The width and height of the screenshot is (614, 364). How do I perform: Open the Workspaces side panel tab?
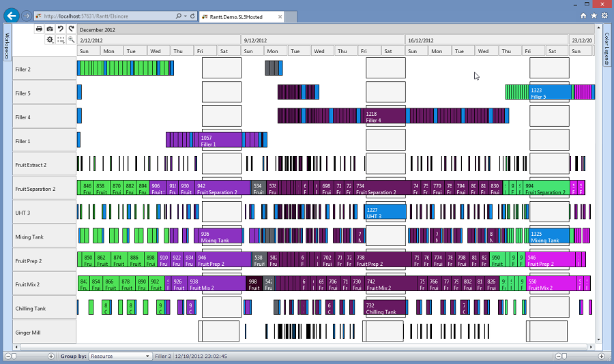pyautogui.click(x=7, y=46)
